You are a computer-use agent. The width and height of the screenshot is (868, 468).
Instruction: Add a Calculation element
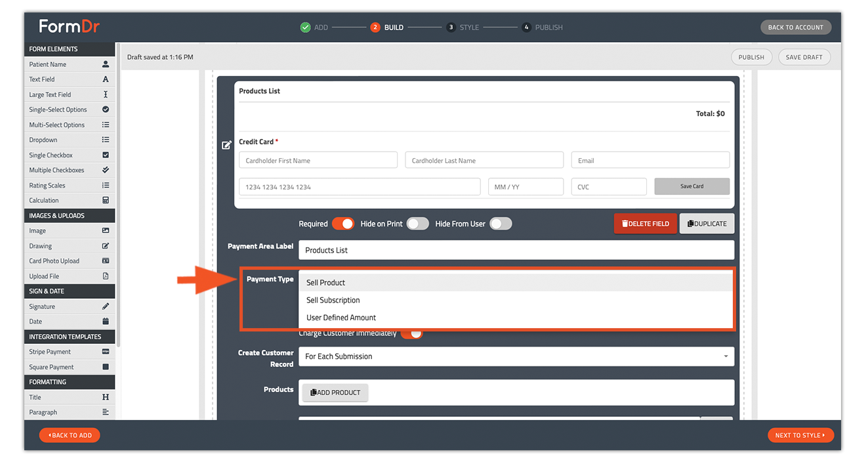[70, 200]
